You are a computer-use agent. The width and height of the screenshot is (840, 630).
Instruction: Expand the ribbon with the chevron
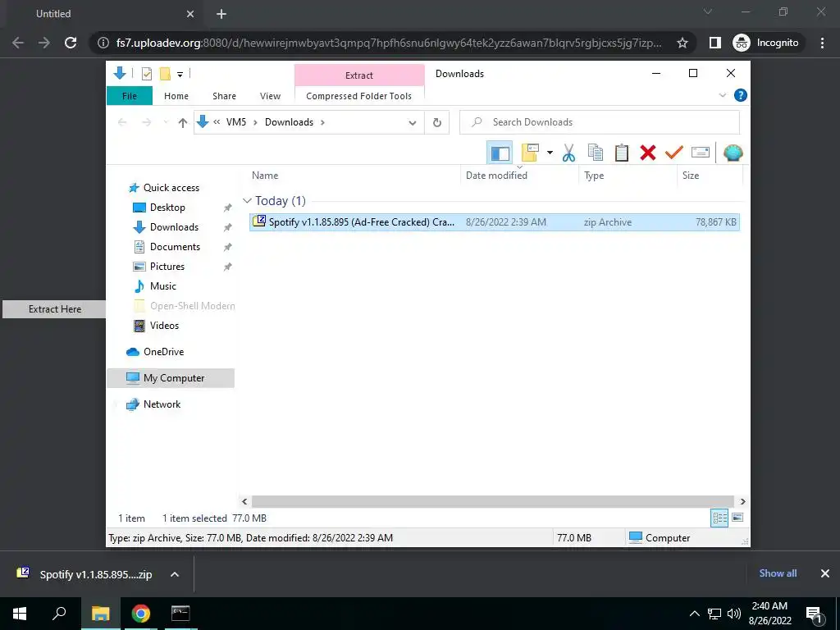coord(722,95)
